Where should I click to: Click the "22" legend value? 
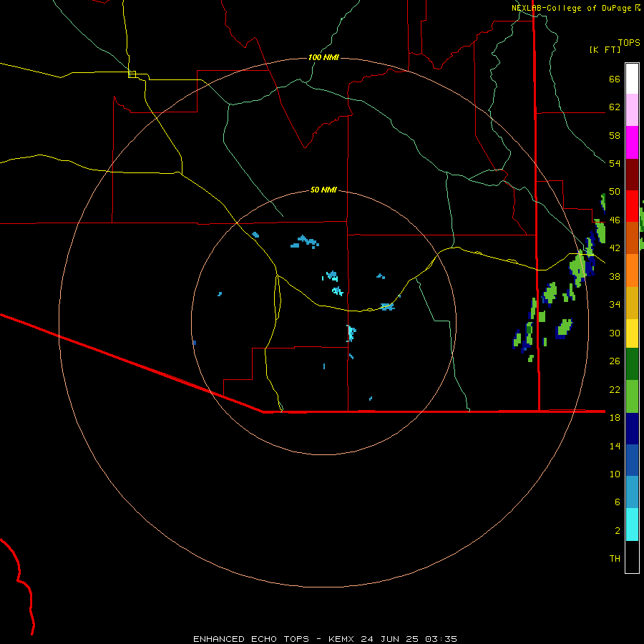(x=615, y=389)
